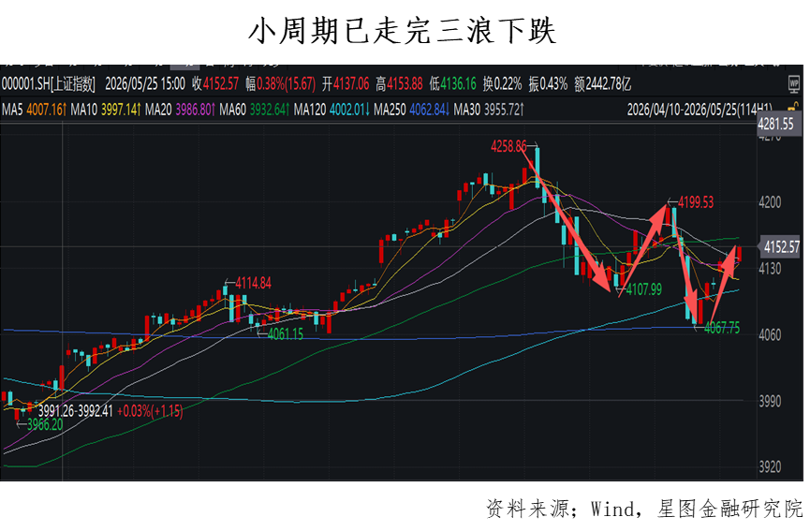Select the MA5 4007.16 indicator label
The width and height of the screenshot is (810, 532).
(34, 110)
